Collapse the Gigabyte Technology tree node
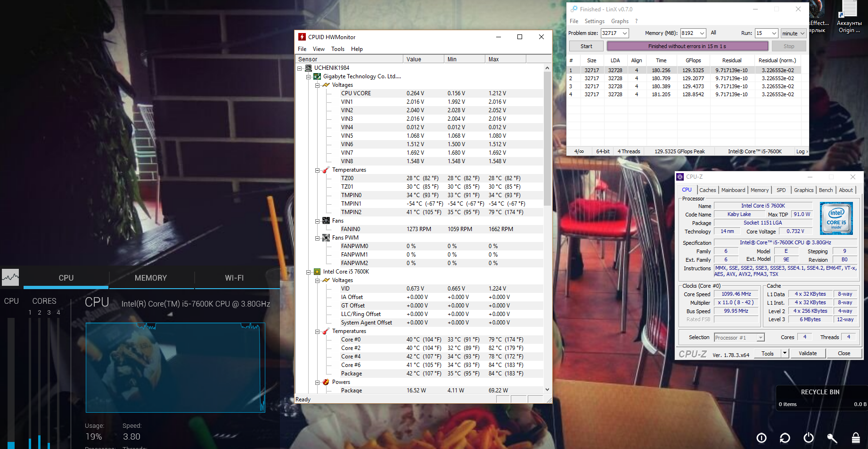Screen dimensions: 868x449 coord(309,77)
